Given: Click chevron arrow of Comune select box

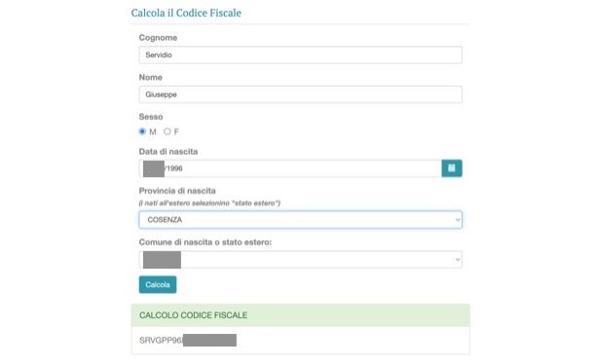Looking at the screenshot, I should click(458, 260).
